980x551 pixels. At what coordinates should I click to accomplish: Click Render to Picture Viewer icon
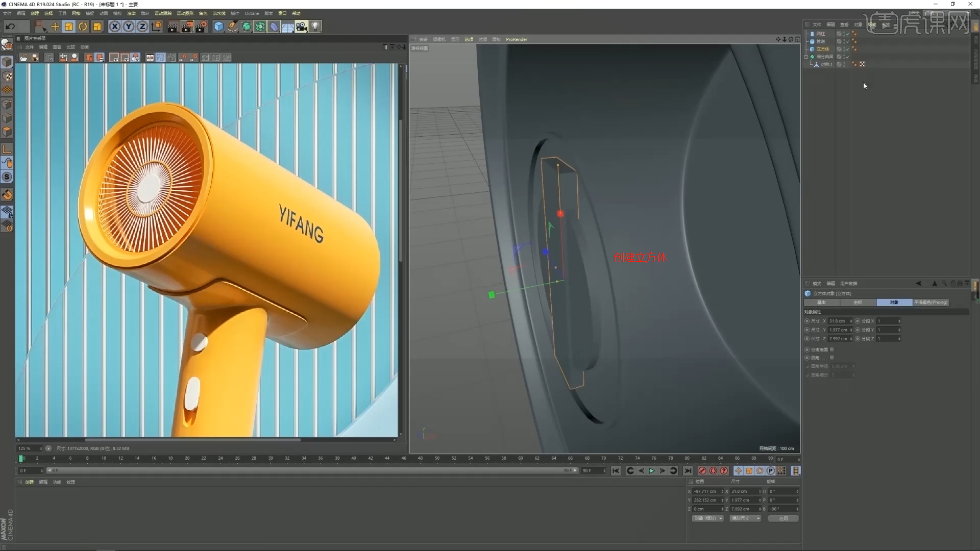[x=187, y=27]
